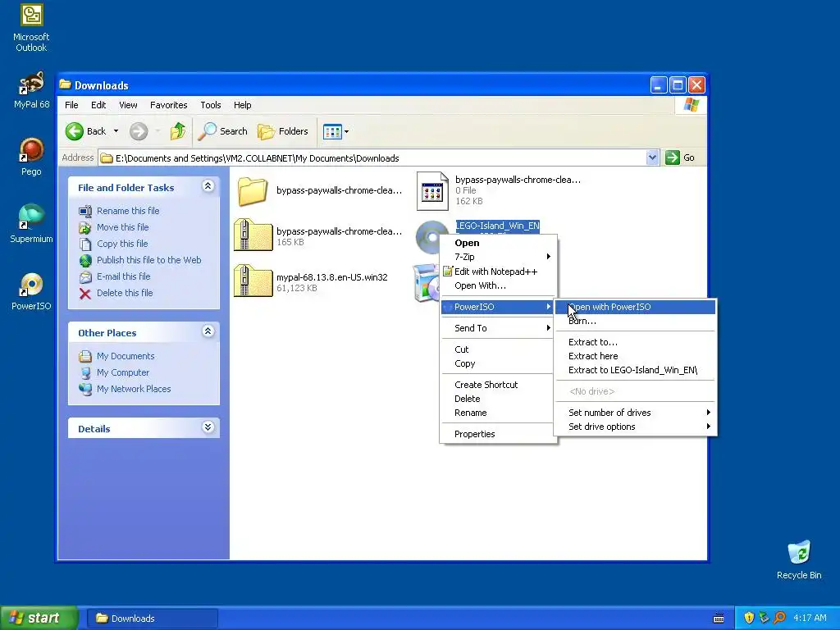The height and width of the screenshot is (630, 840).
Task: Open Microsoft Outlook desktop icon
Action: (31, 28)
